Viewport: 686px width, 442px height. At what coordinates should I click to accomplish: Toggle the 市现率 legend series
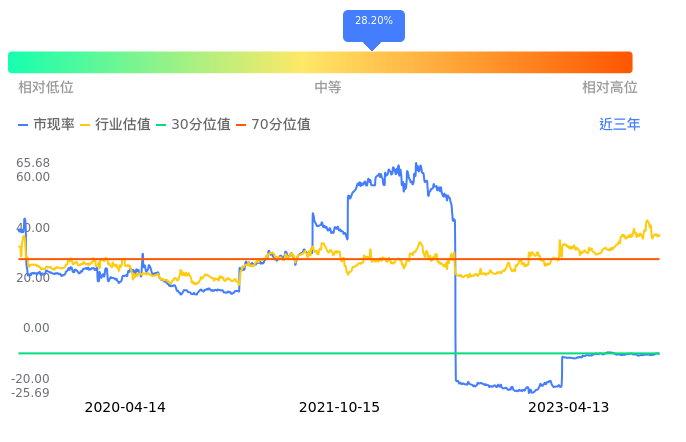click(x=46, y=125)
